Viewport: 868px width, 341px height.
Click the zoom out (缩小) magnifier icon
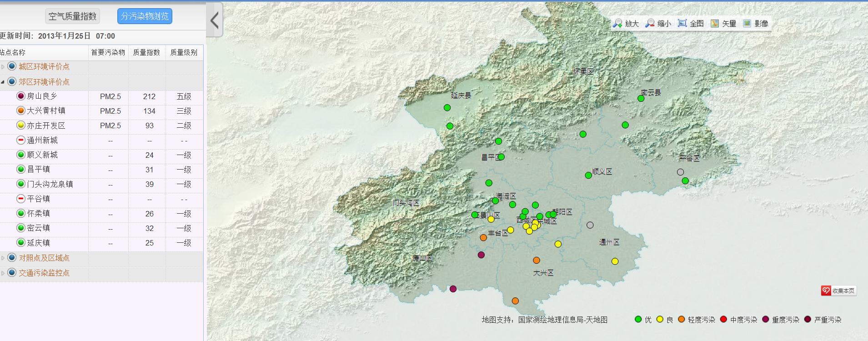pyautogui.click(x=650, y=24)
